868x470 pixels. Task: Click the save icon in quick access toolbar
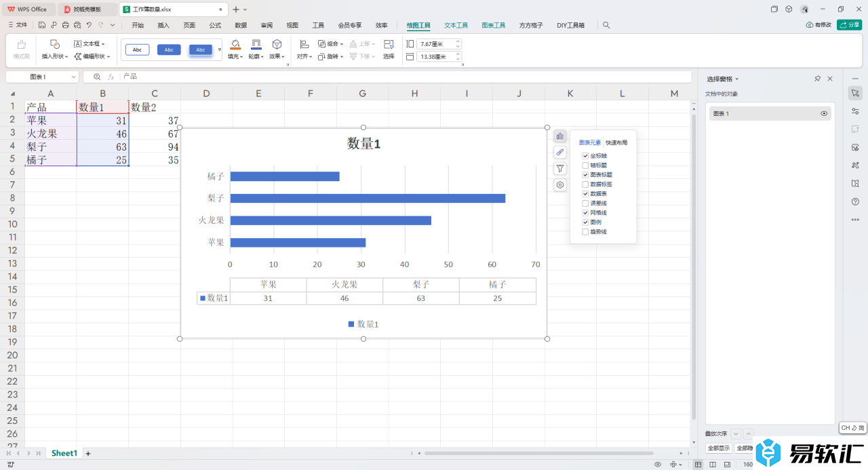coord(42,25)
